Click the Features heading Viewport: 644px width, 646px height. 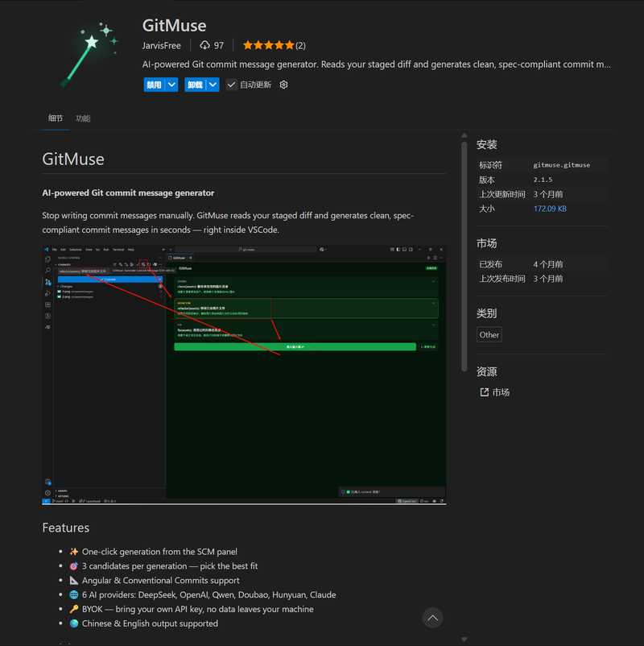[x=66, y=528]
